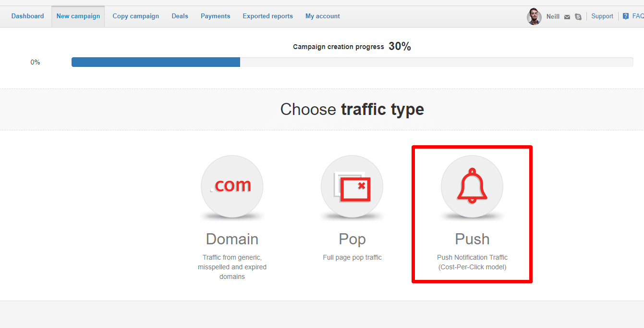The image size is (644, 328).
Task: Go to My account
Action: coord(323,16)
